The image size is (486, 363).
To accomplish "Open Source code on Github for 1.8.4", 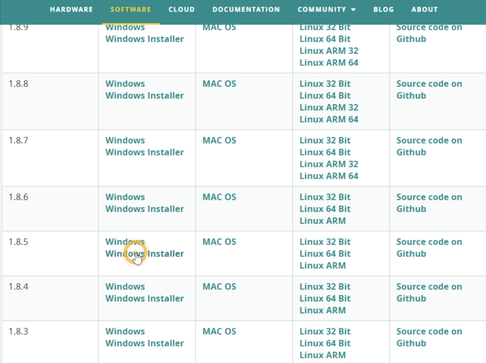I will (x=429, y=293).
